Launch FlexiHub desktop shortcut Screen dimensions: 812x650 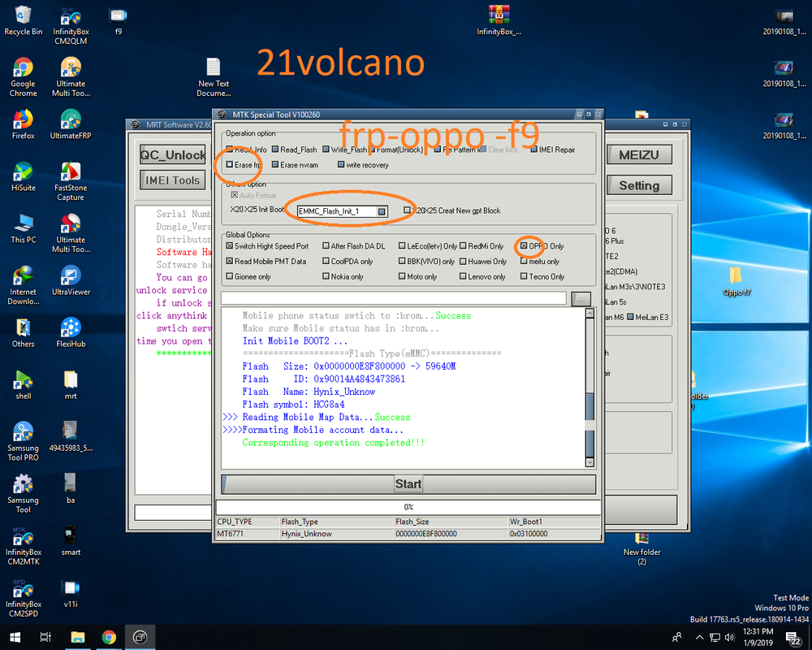[71, 332]
